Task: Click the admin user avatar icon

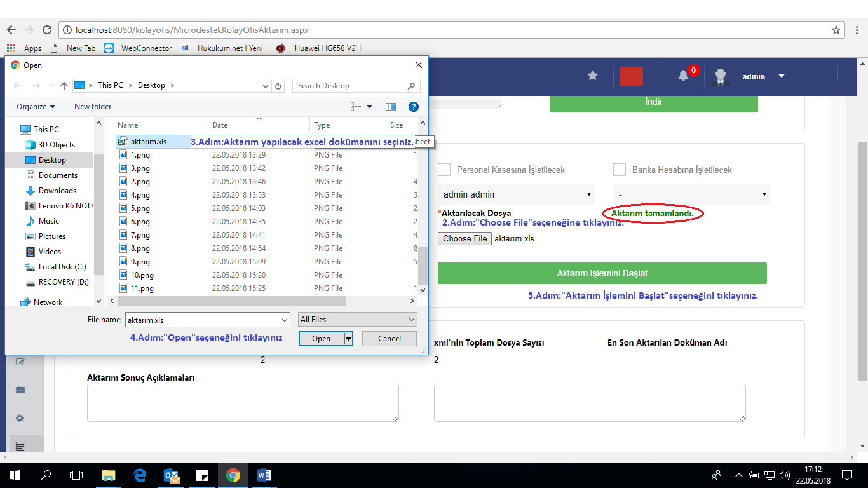Action: pyautogui.click(x=719, y=76)
